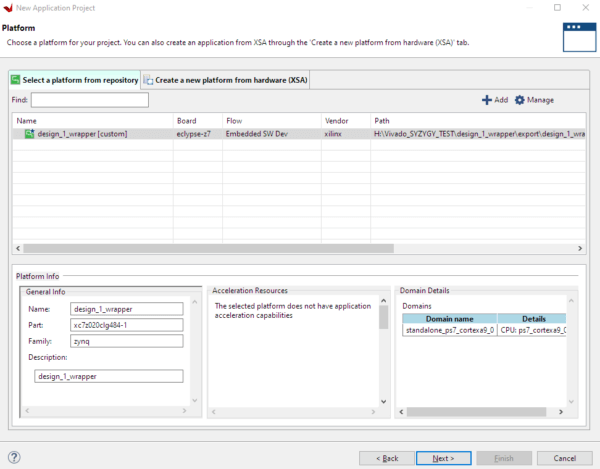Click the help question mark icon

(x=15, y=457)
